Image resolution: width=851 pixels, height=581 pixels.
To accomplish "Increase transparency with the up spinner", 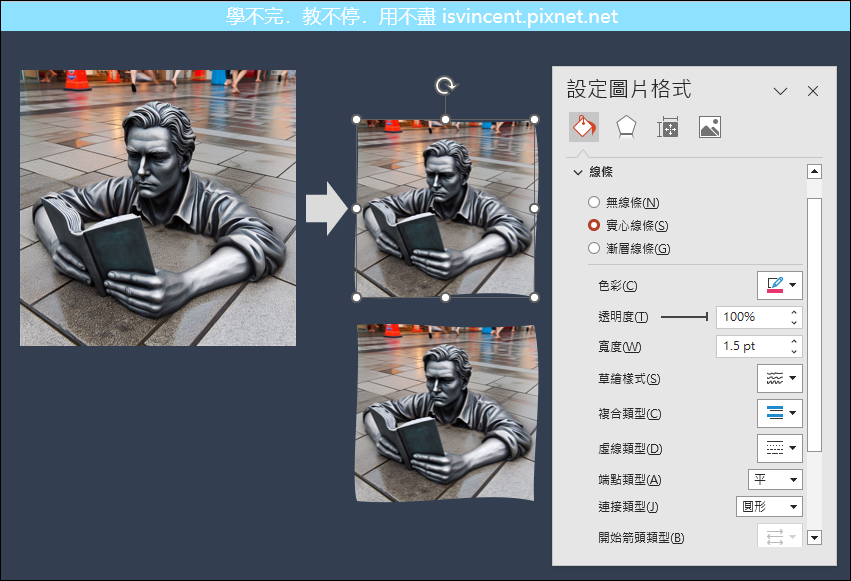I will (x=794, y=312).
